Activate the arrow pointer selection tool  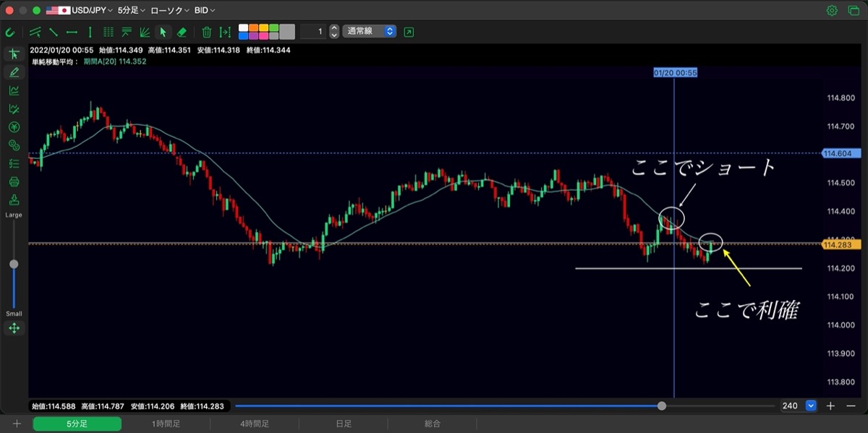163,32
